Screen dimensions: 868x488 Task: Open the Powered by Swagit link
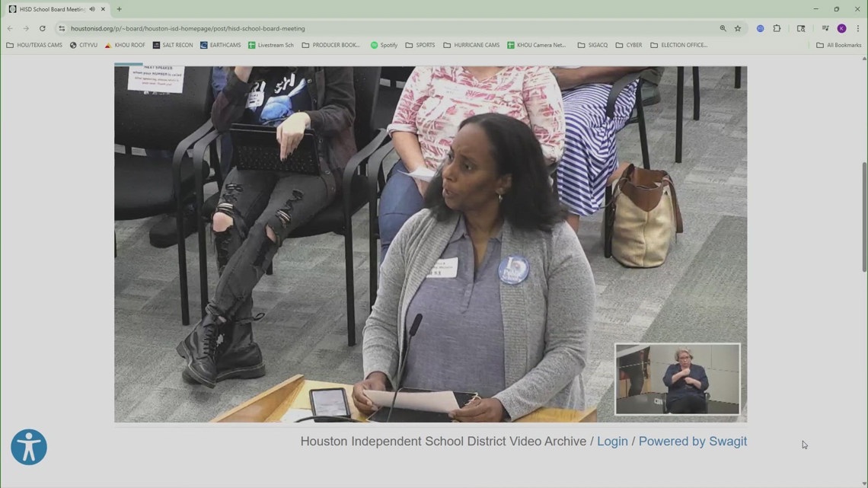pos(692,441)
